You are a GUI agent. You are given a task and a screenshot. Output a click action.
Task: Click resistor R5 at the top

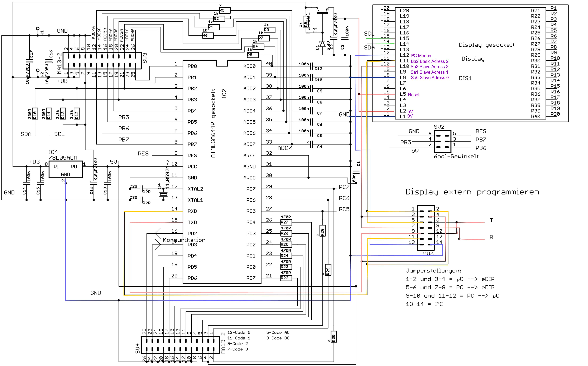coord(225,10)
